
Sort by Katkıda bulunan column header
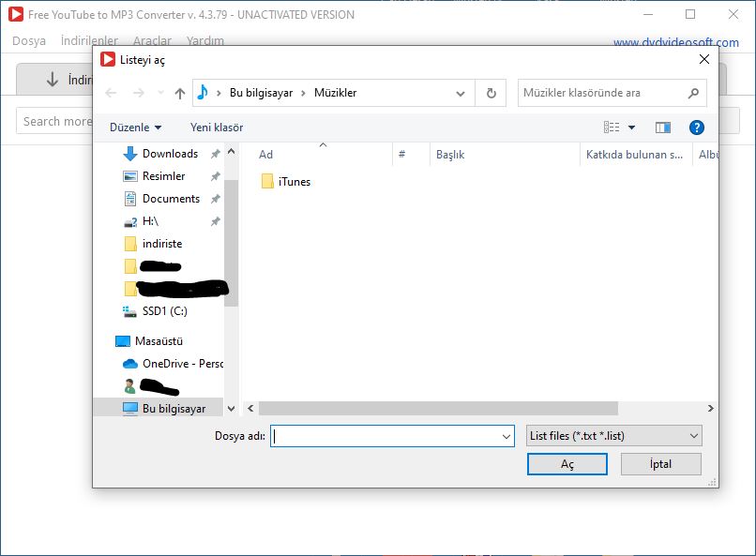pos(634,155)
